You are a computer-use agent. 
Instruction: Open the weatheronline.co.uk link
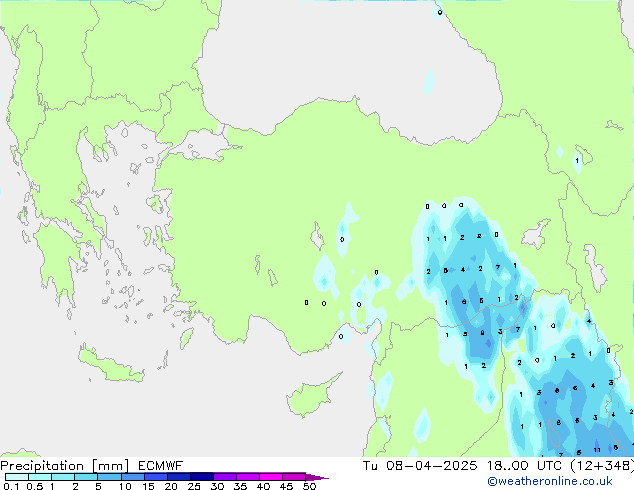coord(549,481)
